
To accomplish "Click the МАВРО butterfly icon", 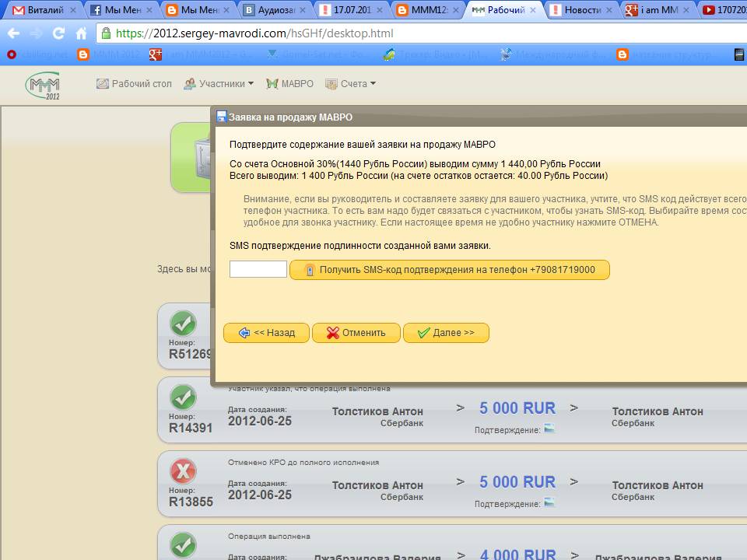I will [x=272, y=84].
